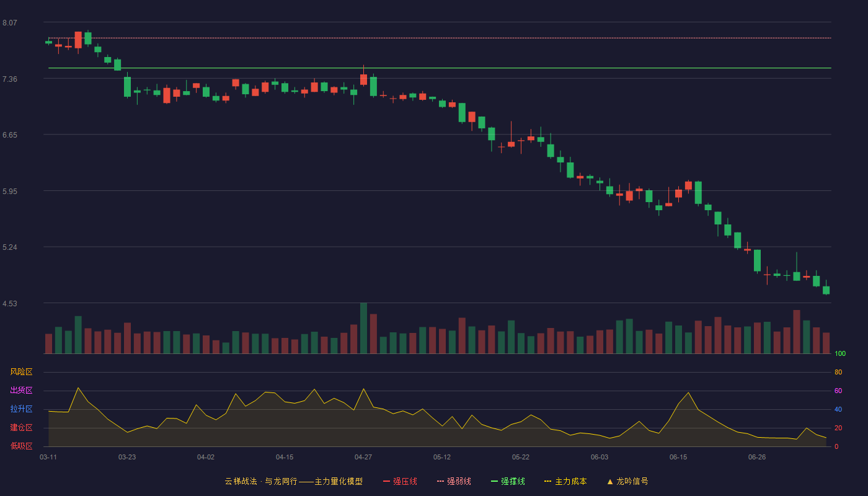Click the 03-11 date label on axis
The height and width of the screenshot is (496, 868).
pyautogui.click(x=48, y=457)
